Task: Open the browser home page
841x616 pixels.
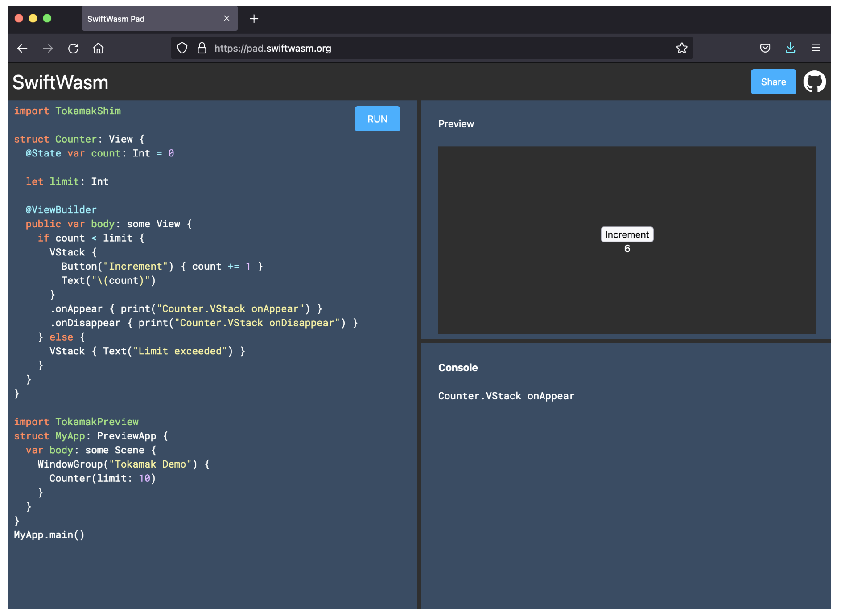Action: point(98,48)
